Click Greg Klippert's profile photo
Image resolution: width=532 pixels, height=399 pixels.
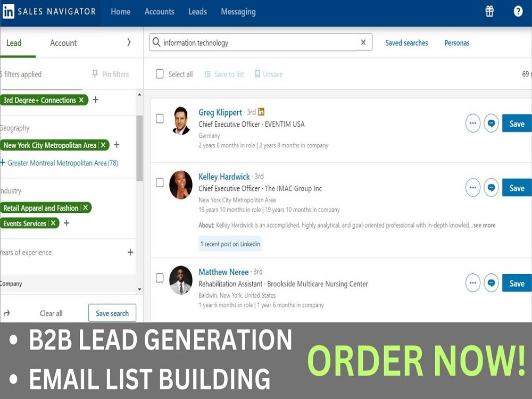(181, 120)
